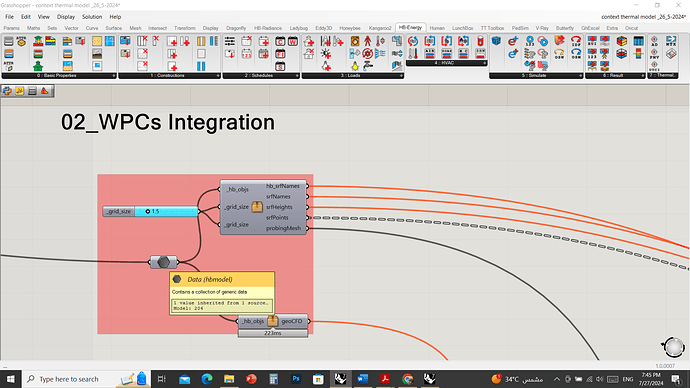Image resolution: width=690 pixels, height=388 pixels.
Task: Select the yellow light bulb lighting load icon
Action: click(x=355, y=66)
